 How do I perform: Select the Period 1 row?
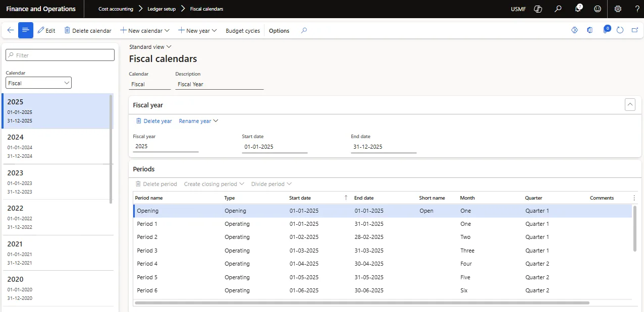coord(383,224)
